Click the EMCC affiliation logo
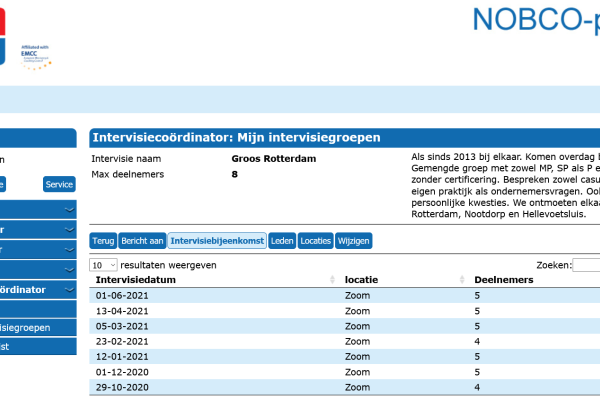 (36, 57)
